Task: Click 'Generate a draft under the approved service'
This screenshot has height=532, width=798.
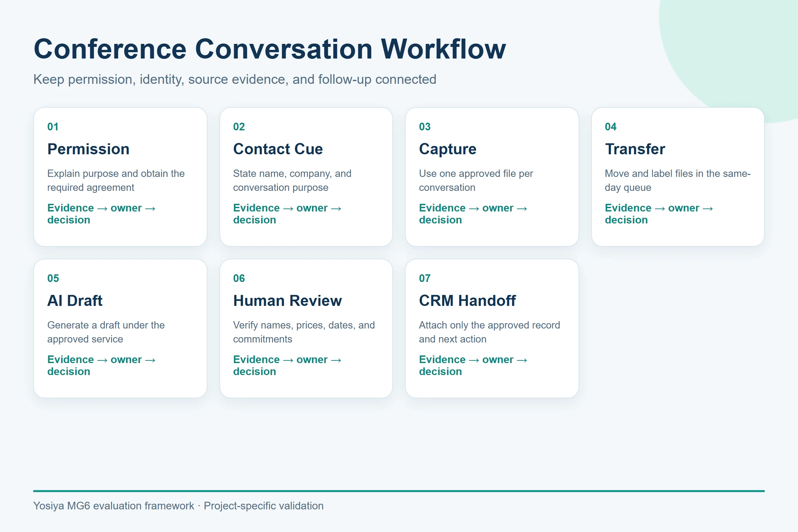Action: (106, 332)
